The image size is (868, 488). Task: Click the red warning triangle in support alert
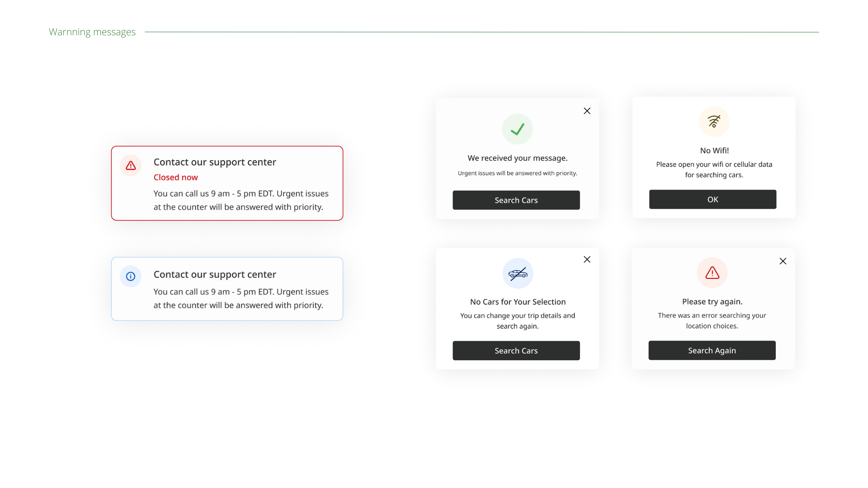[x=131, y=165]
